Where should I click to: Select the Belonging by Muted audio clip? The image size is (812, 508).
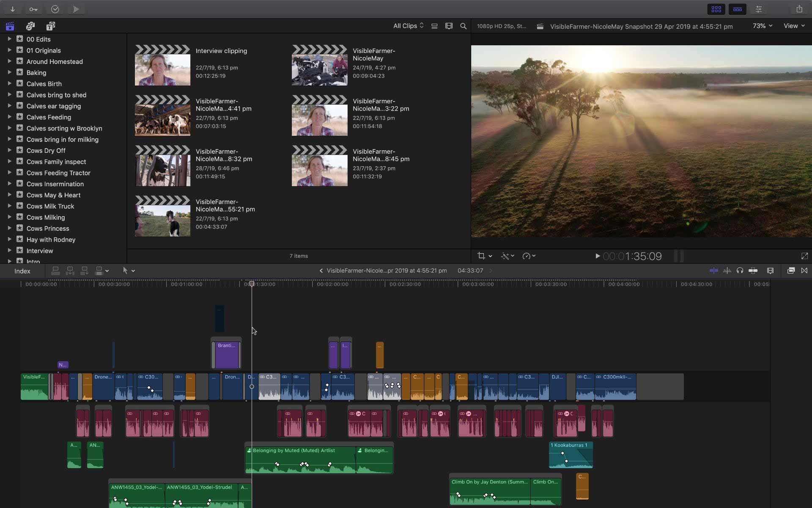[300, 460]
